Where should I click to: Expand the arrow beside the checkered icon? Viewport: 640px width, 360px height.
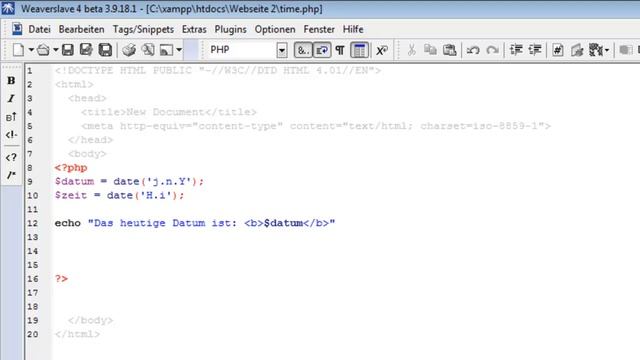(607, 50)
